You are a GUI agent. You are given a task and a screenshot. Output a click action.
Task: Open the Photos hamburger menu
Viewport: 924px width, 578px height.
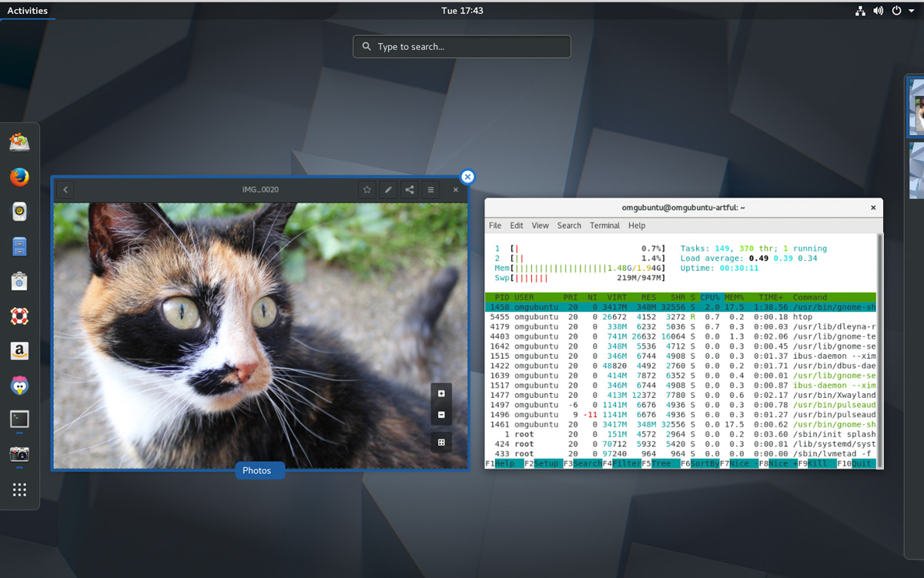[x=431, y=190]
